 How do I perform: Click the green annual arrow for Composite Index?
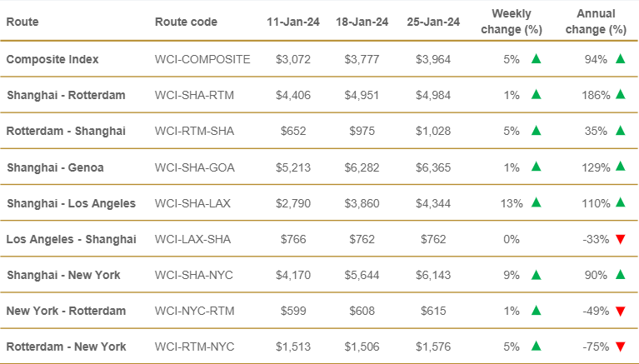click(x=620, y=59)
